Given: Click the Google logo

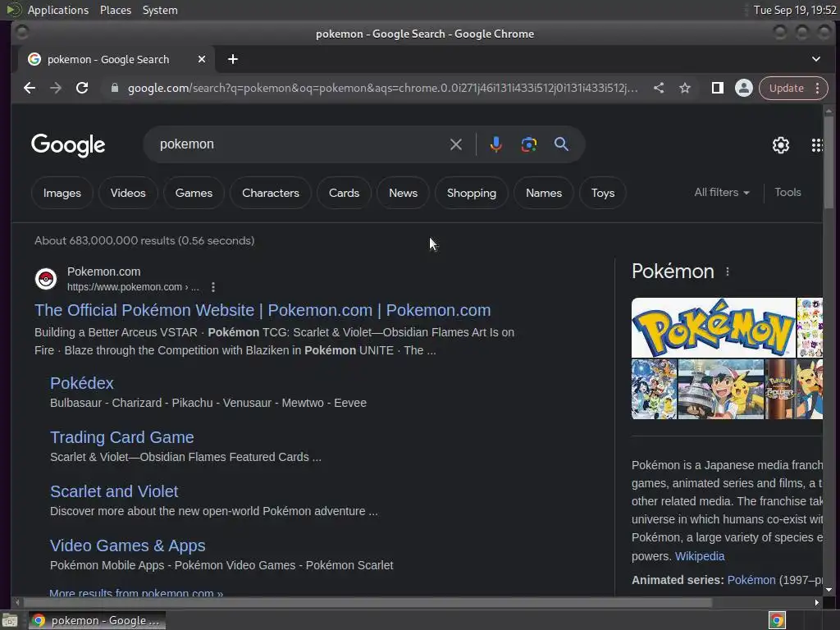Looking at the screenshot, I should [x=68, y=145].
